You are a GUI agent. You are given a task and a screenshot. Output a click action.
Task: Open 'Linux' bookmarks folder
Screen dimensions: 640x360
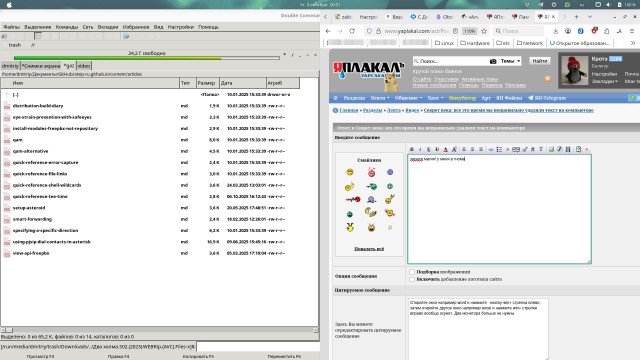[x=444, y=43]
